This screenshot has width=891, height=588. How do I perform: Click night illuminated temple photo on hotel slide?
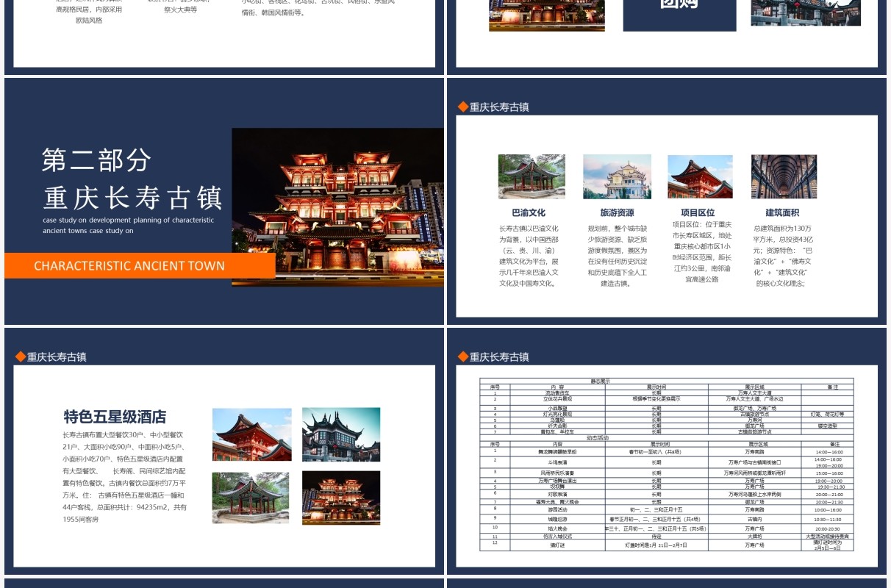[x=341, y=498]
